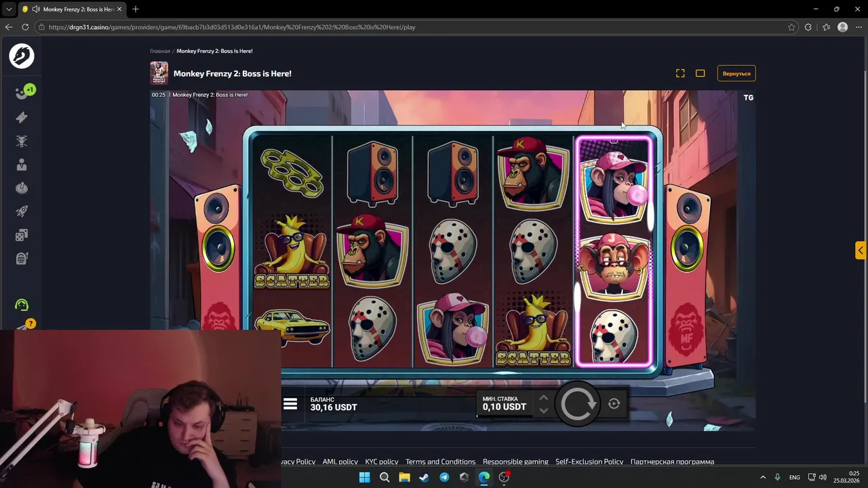Open the browser settings and more menu
This screenshot has width=868, height=488.
click(x=859, y=27)
